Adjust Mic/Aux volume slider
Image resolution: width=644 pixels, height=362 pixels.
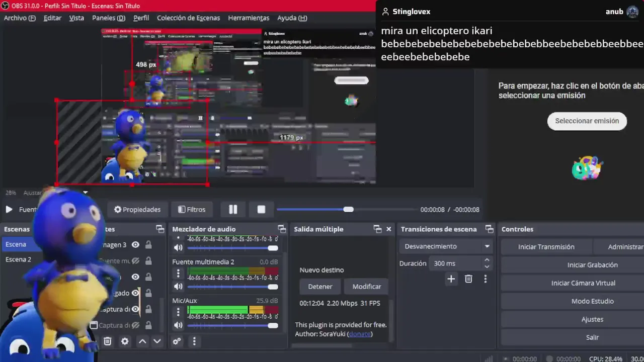[232, 326]
